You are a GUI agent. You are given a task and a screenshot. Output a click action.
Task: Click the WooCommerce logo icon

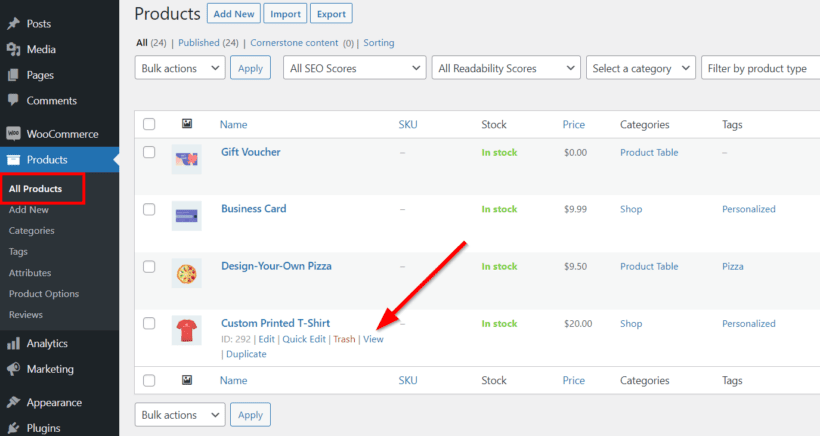[x=14, y=134]
